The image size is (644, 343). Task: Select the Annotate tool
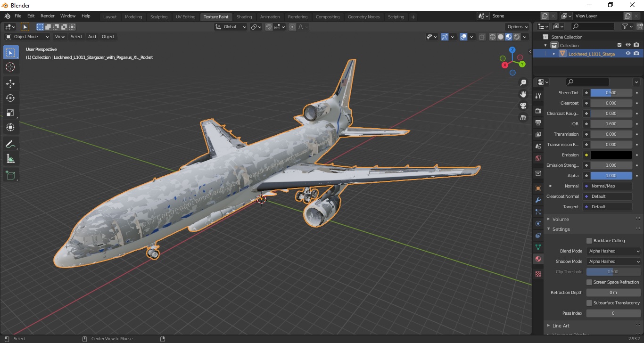(x=10, y=144)
